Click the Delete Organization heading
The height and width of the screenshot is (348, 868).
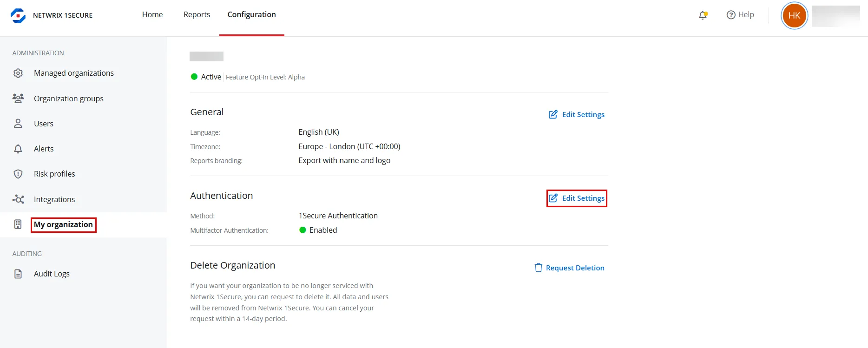click(x=233, y=265)
